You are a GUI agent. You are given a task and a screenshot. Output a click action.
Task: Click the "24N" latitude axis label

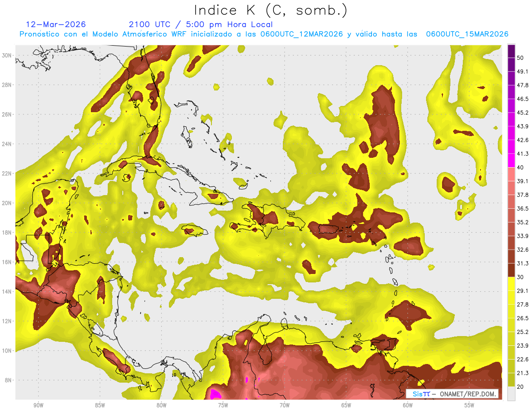7,144
